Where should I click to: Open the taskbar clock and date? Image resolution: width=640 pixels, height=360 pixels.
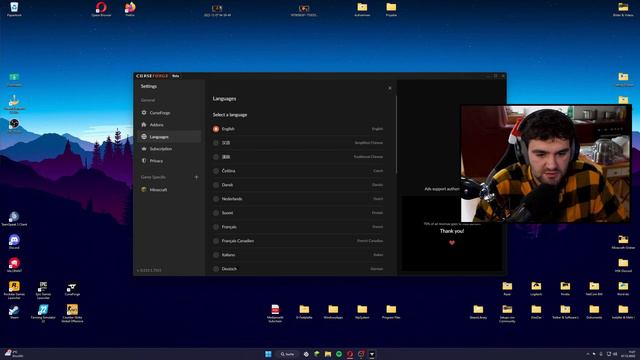click(x=627, y=354)
